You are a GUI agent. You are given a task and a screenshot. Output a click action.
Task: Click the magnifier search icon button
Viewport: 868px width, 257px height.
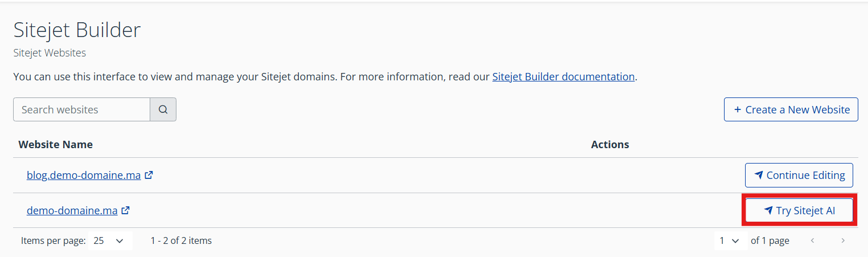pos(163,110)
